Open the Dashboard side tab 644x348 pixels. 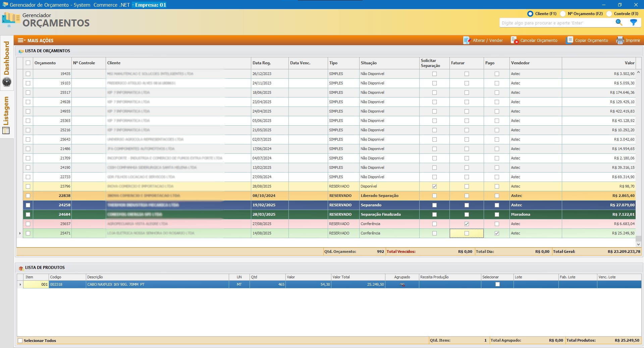(6, 59)
